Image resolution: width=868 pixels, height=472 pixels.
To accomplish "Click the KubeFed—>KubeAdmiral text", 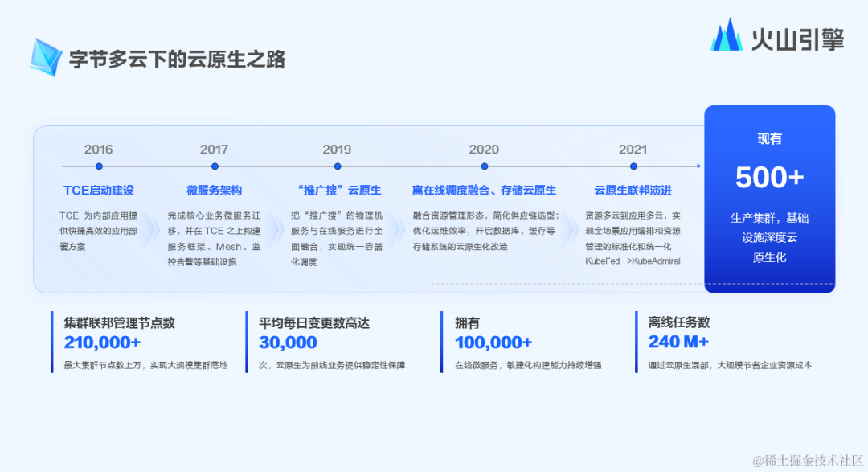I will point(633,261).
